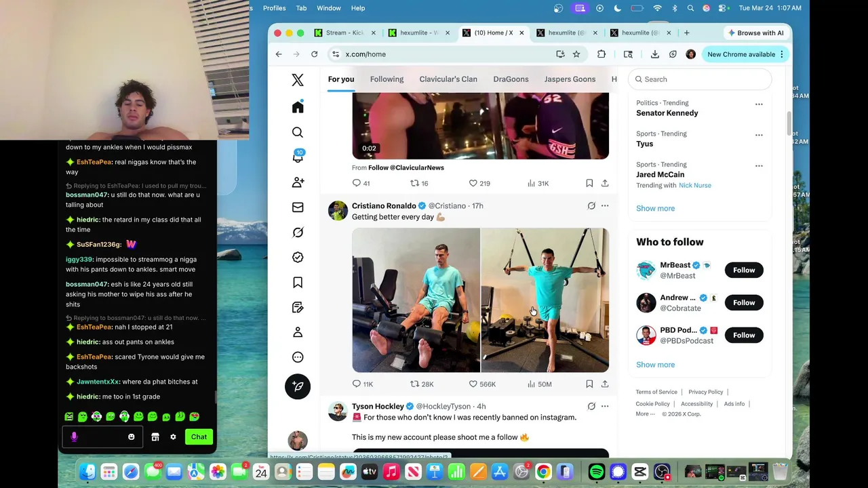The width and height of the screenshot is (868, 488).
Task: Click the X Search field
Action: click(700, 79)
